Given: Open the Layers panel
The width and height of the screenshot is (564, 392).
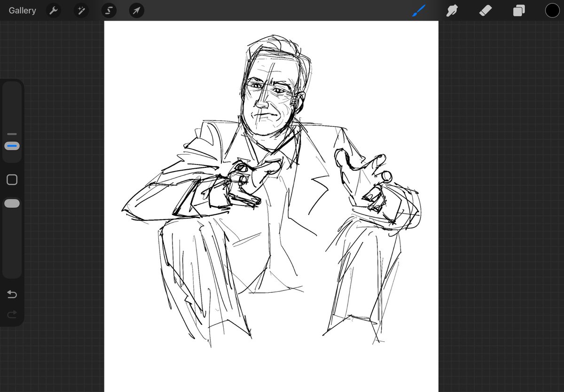Looking at the screenshot, I should pos(517,9).
